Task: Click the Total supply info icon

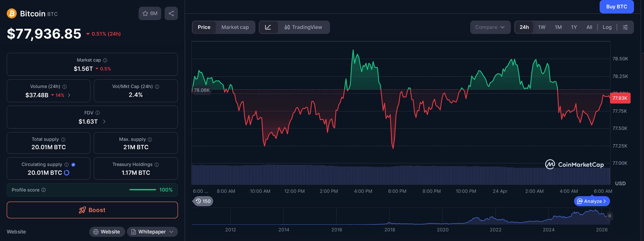Action: pos(63,139)
